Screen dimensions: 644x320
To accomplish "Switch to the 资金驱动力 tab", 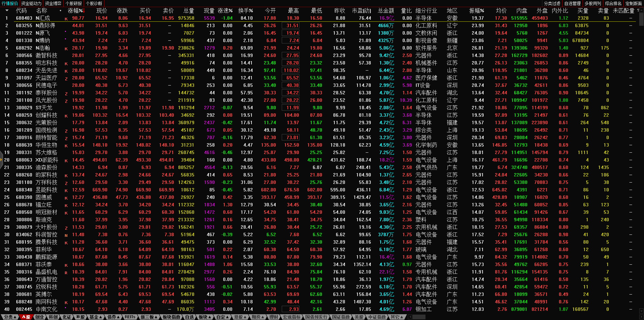I will 31,3.
